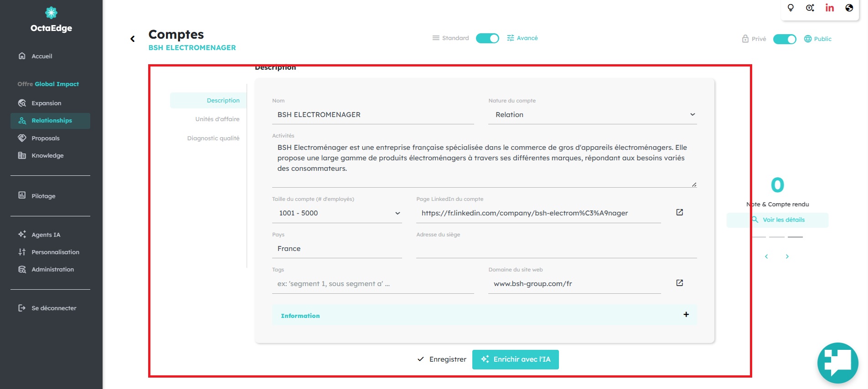
Task: Click the Standard label
Action: (455, 38)
